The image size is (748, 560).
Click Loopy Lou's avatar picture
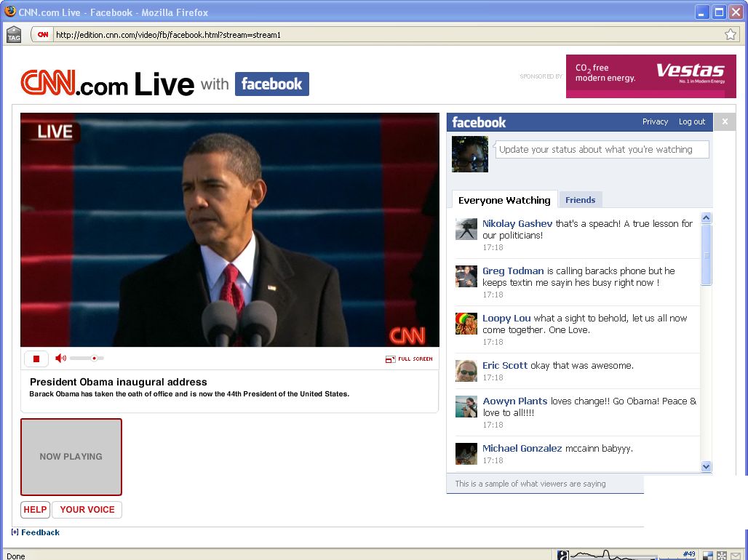(466, 324)
